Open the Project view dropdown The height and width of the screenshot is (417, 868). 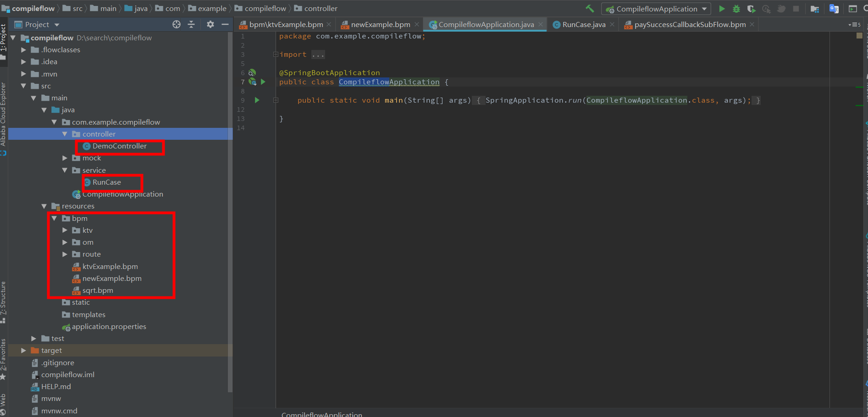tap(37, 24)
